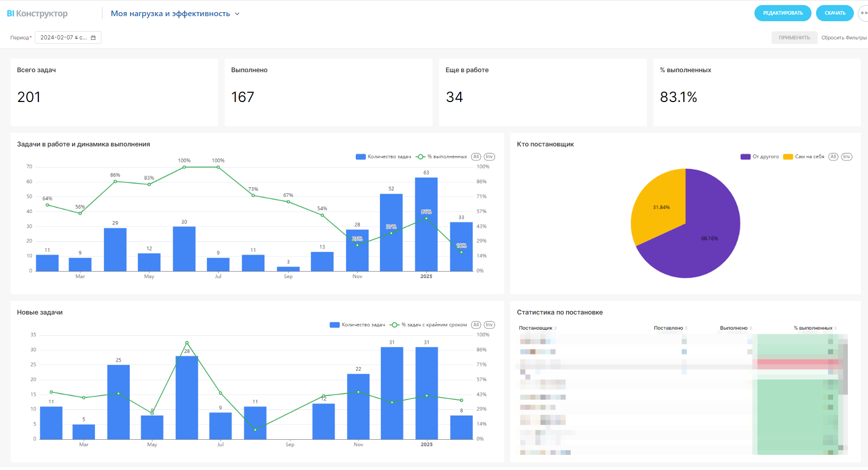Click the Inv button in Задачи в работе chart
868x470 pixels.
[489, 156]
